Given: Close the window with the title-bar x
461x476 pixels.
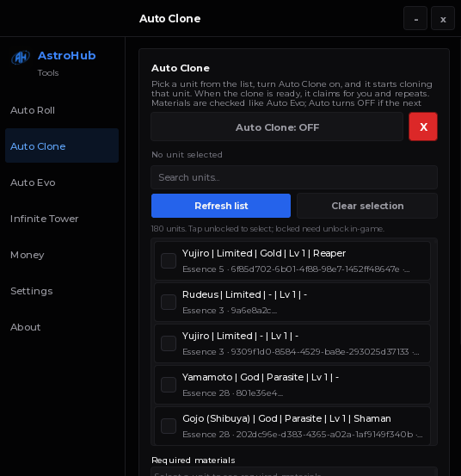Looking at the screenshot, I should click(x=443, y=19).
